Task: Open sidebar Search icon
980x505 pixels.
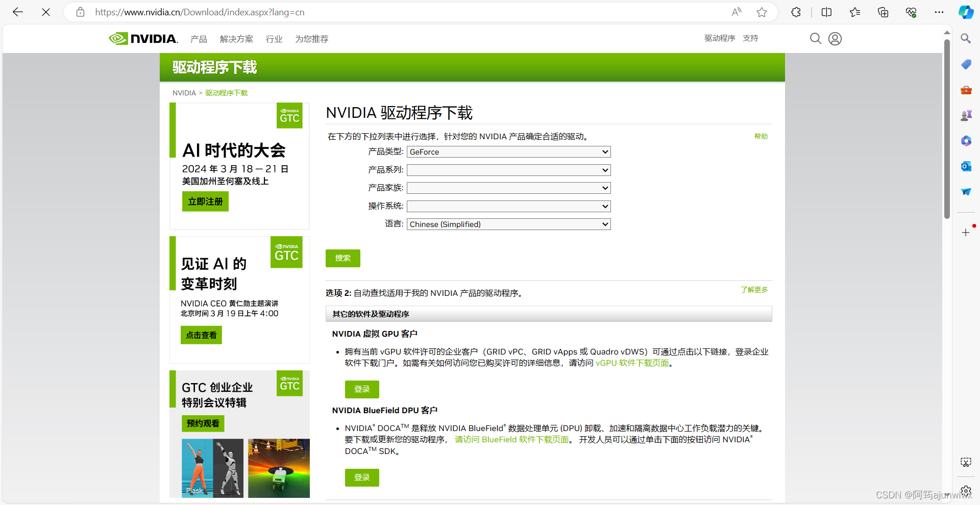Action: tap(966, 39)
